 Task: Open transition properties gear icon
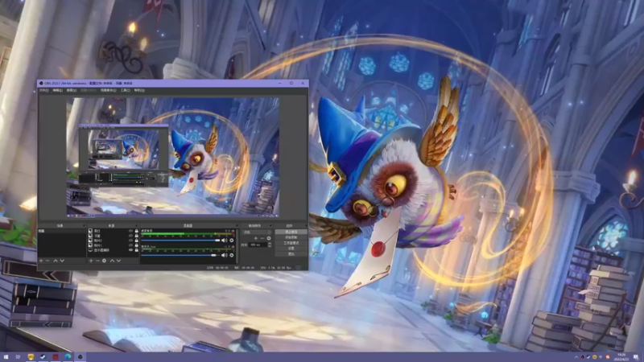(269, 238)
